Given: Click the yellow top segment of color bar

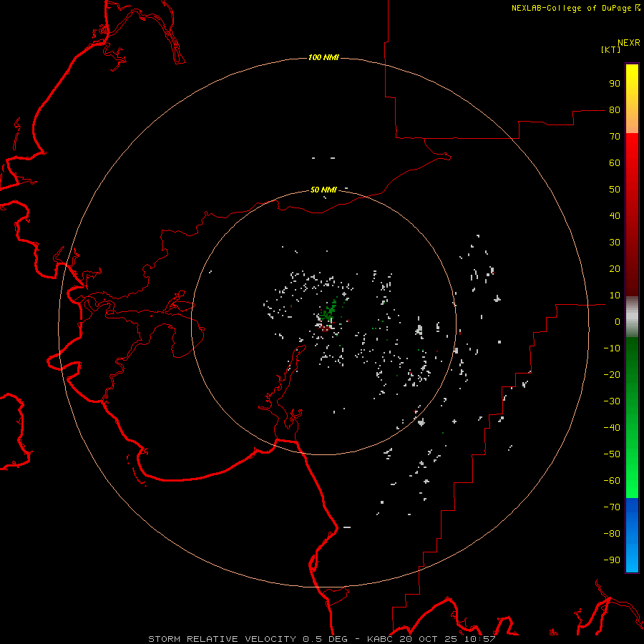Looking at the screenshot, I should pyautogui.click(x=632, y=99).
